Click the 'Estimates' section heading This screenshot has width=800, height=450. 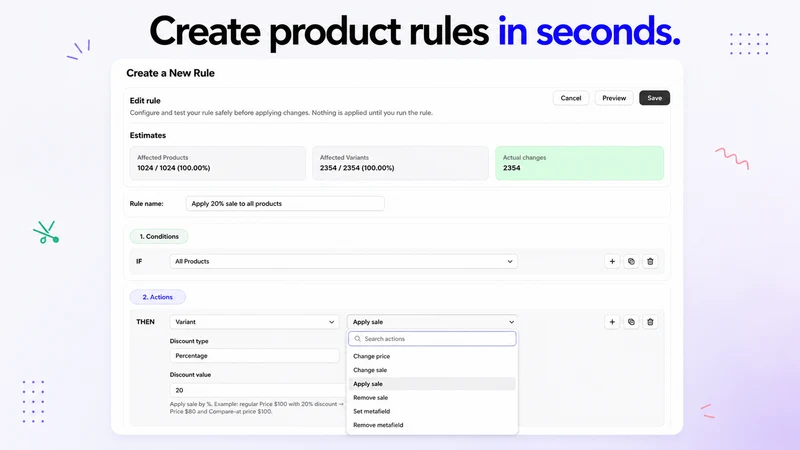147,135
